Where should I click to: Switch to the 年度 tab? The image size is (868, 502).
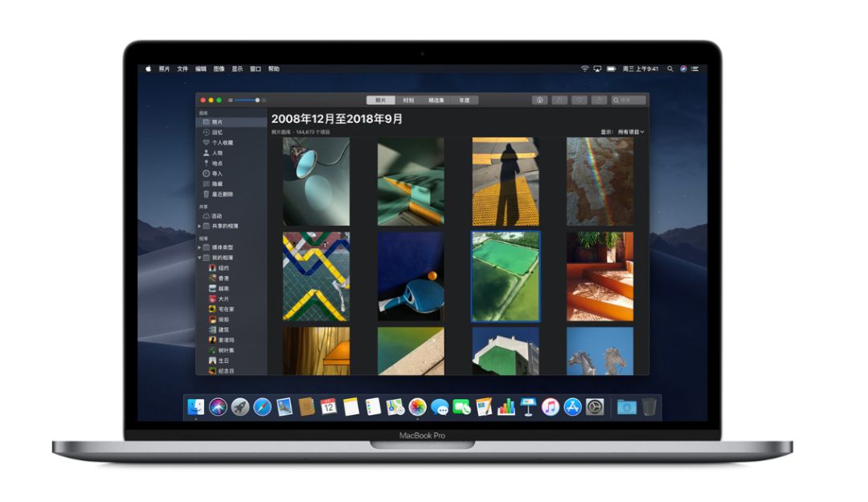465,101
